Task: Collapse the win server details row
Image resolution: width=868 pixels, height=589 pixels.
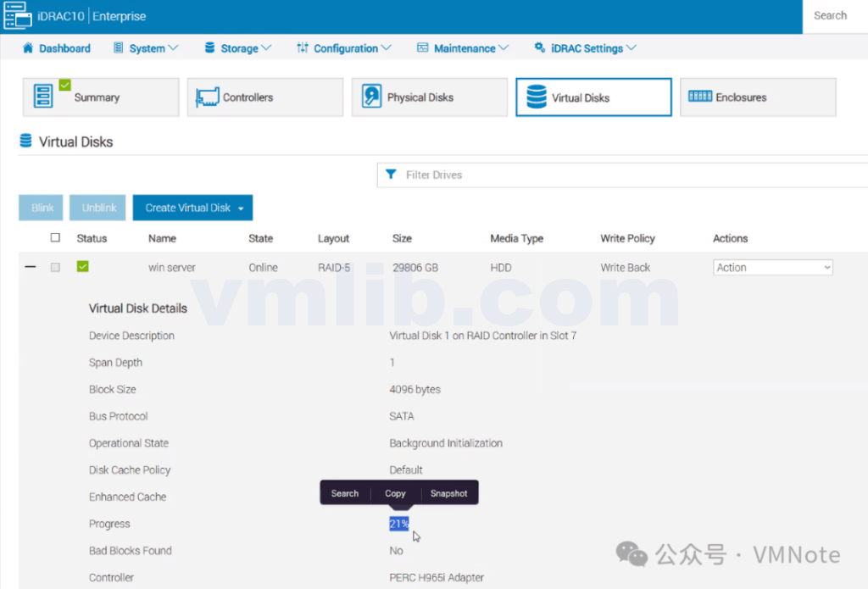Action: (x=31, y=267)
